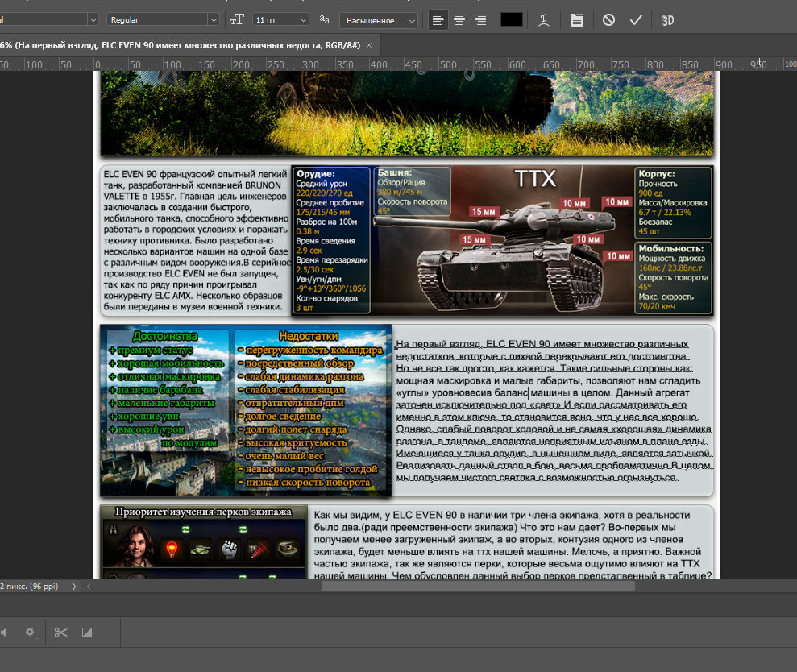The width and height of the screenshot is (797, 672).
Task: Choose a transition with the half-filled square icon
Action: click(87, 633)
